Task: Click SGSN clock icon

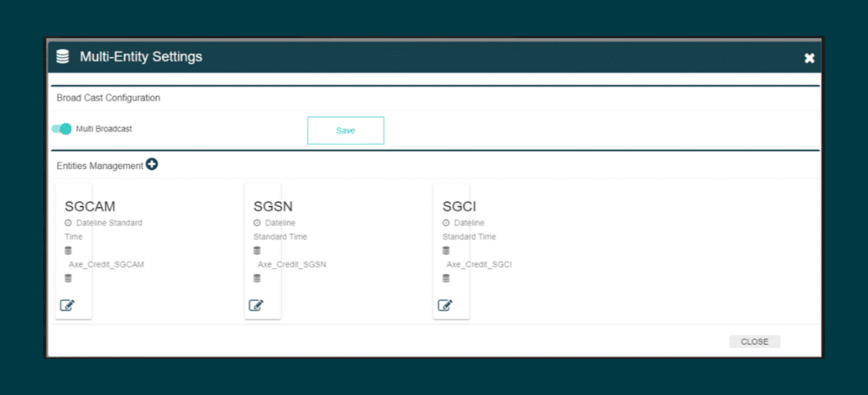Action: (x=257, y=223)
